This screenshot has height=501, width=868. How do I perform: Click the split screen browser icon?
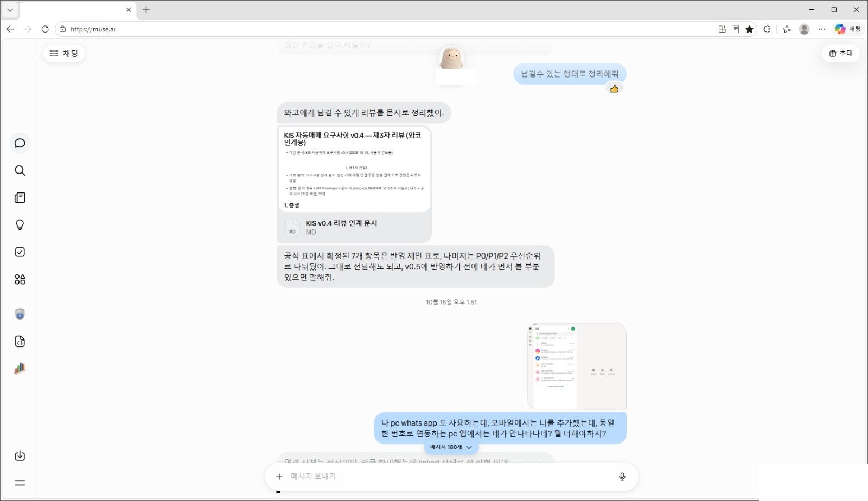[x=722, y=29]
